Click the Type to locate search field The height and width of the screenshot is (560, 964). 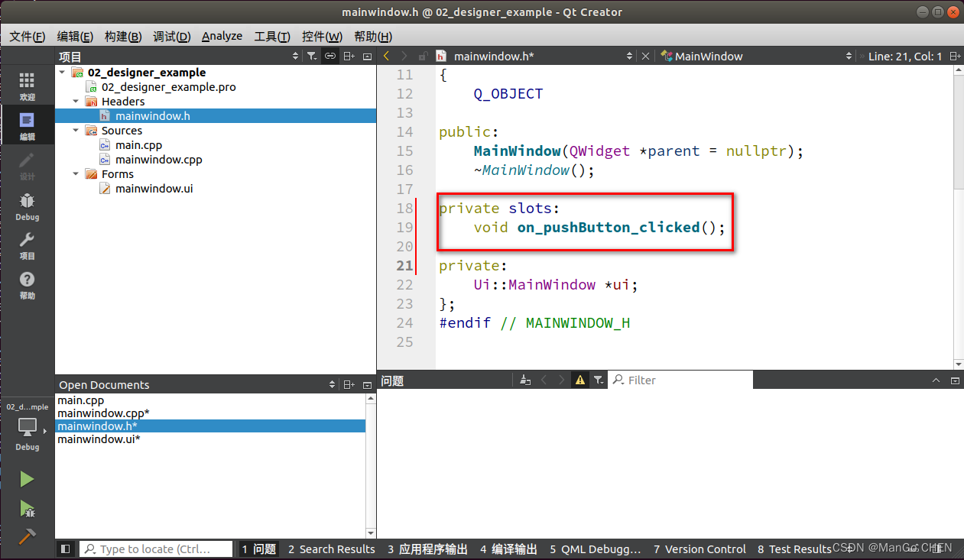click(156, 549)
